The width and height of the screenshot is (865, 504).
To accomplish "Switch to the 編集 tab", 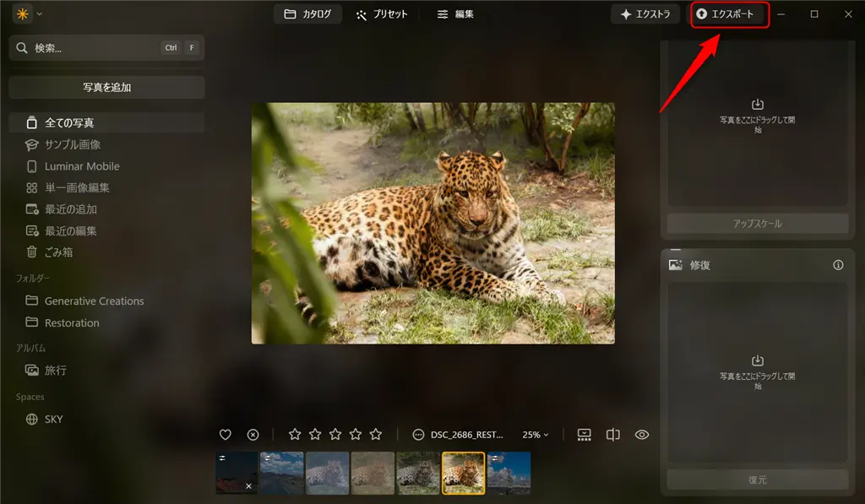I will pyautogui.click(x=455, y=14).
